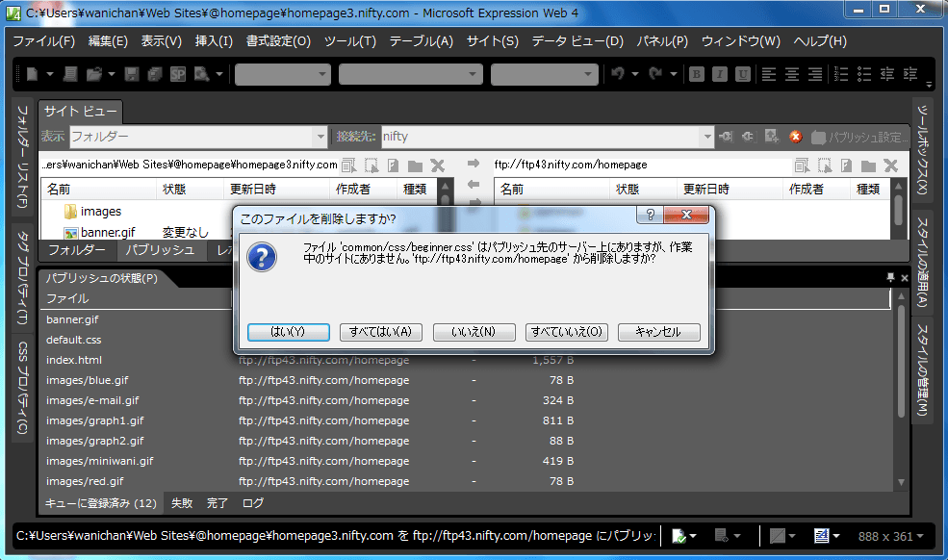Apply bulleted list formatting

pyautogui.click(x=864, y=74)
